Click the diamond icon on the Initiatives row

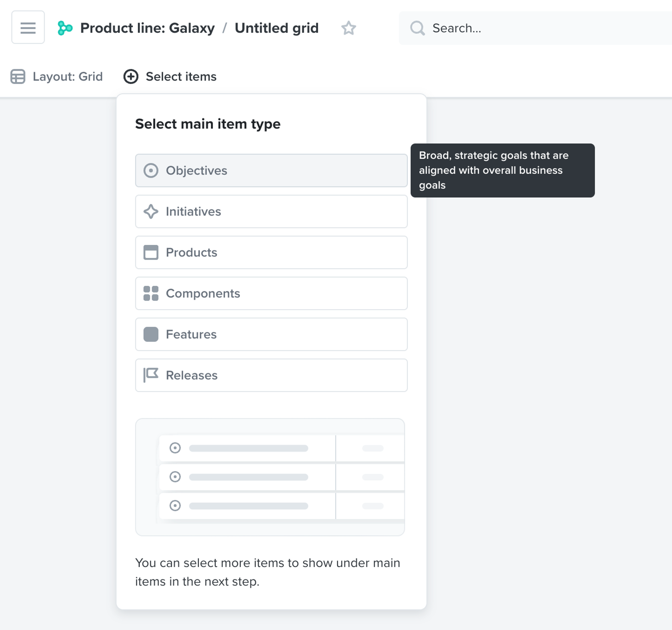pyautogui.click(x=151, y=212)
